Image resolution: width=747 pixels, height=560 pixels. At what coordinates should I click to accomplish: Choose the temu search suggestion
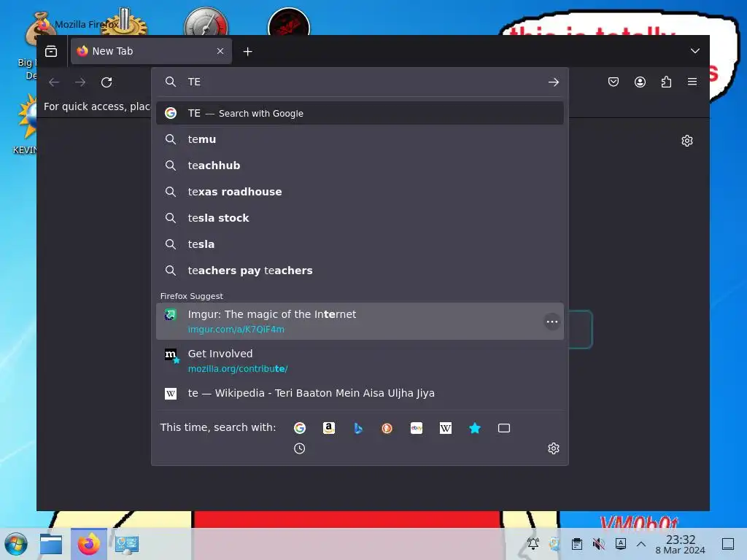pyautogui.click(x=360, y=139)
